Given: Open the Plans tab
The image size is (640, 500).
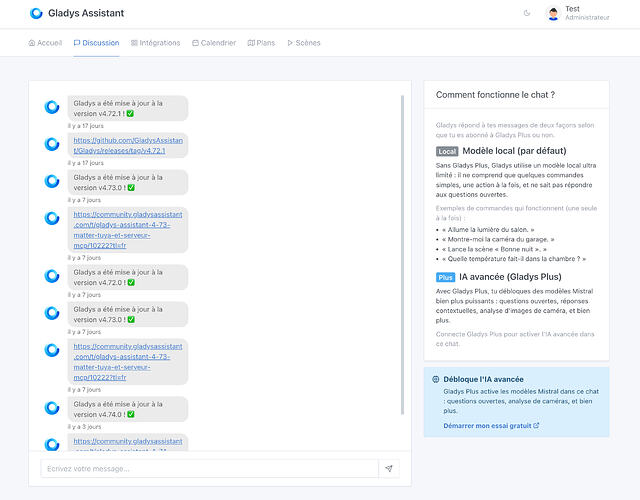Looking at the screenshot, I should pos(261,43).
